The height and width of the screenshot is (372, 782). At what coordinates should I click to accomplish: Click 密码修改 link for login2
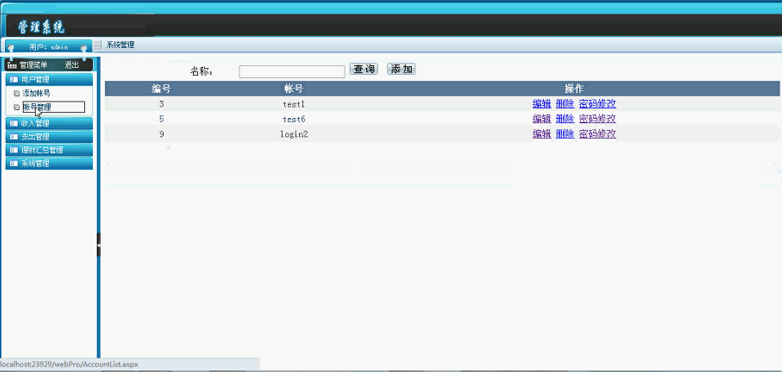click(597, 134)
